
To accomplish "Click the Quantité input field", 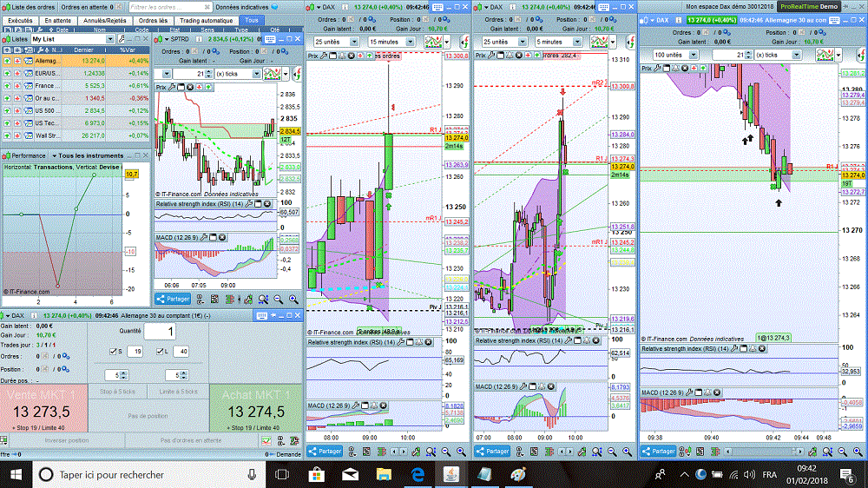I will point(160,332).
